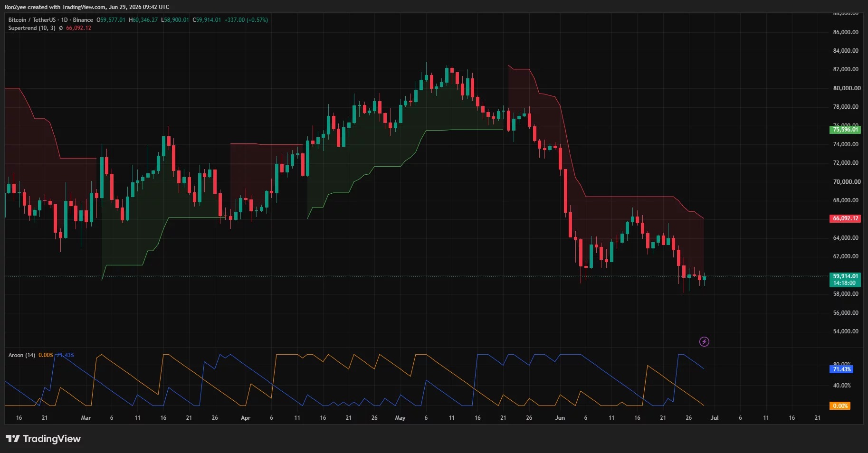Click 66,092.12 in the Supertrend legend
The image size is (868, 453).
[78, 28]
